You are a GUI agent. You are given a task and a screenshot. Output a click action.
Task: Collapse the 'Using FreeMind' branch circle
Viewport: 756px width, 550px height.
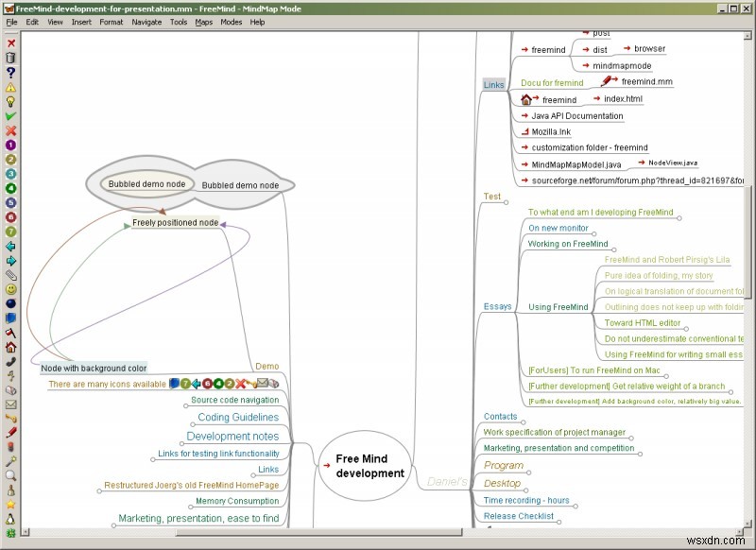coord(593,306)
